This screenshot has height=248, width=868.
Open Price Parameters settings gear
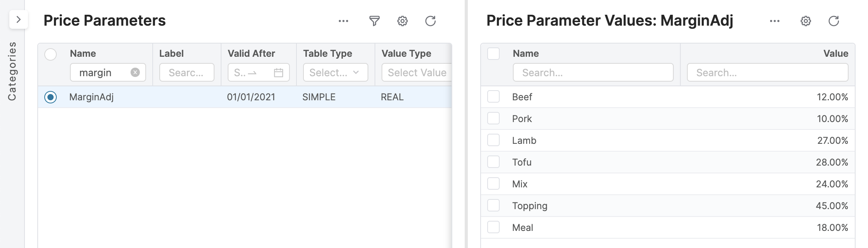(x=402, y=21)
